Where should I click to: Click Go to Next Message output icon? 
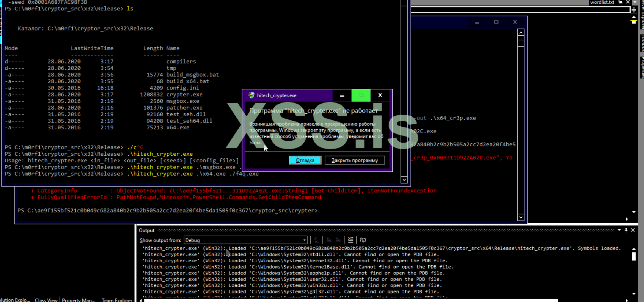coord(338,240)
